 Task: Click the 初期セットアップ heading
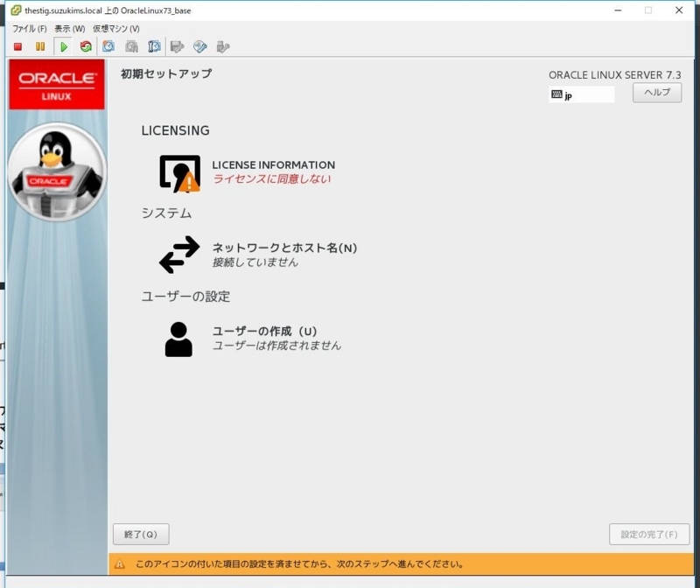(x=166, y=73)
